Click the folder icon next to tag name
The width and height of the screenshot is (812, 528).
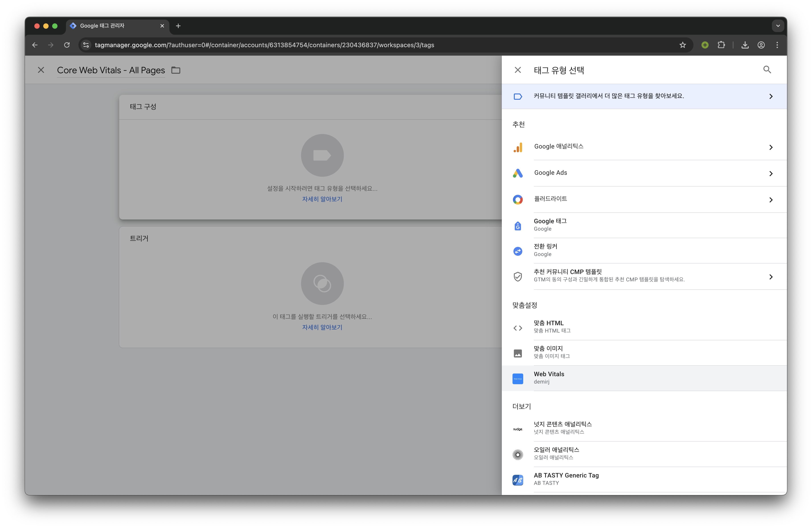[176, 70]
